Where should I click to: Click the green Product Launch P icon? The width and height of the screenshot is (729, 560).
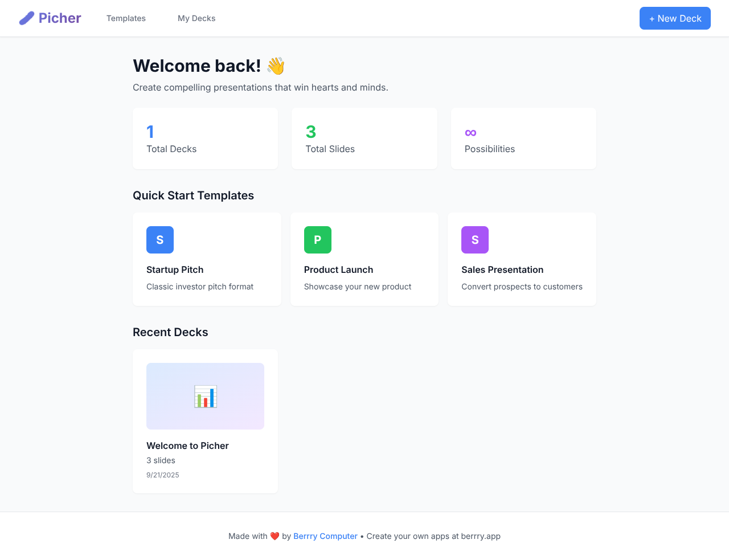point(318,240)
